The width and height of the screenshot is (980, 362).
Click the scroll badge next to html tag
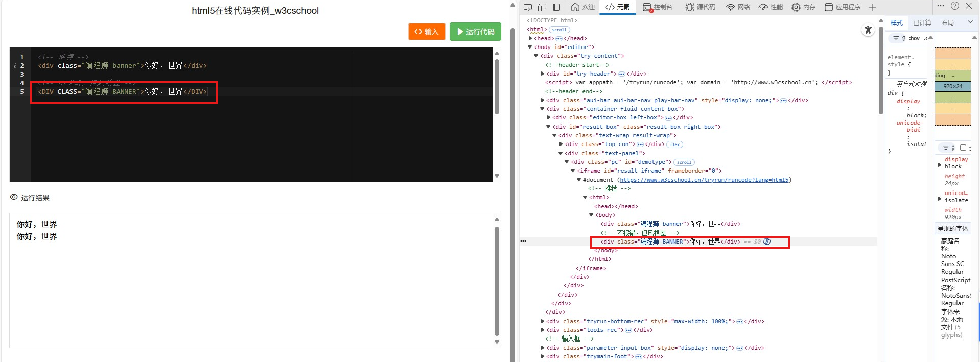pos(559,30)
